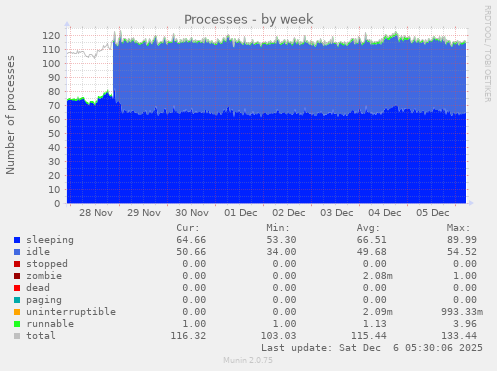The image size is (497, 371).
Task: Click zombie average value 2.08m
Action: point(377,276)
